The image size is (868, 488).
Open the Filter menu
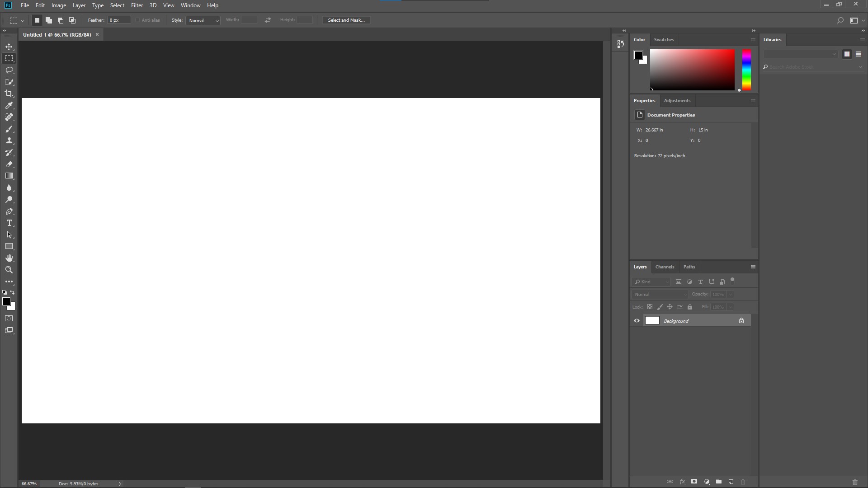coord(137,5)
